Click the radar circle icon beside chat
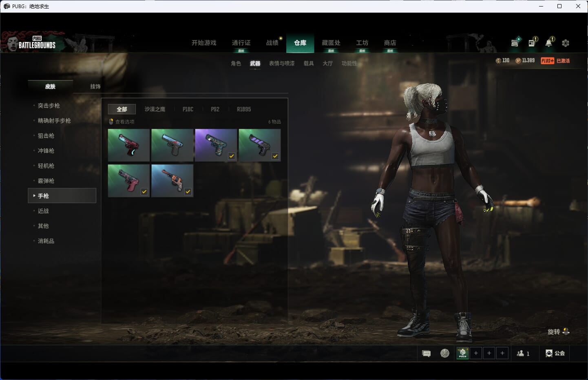The image size is (588, 380). point(445,353)
